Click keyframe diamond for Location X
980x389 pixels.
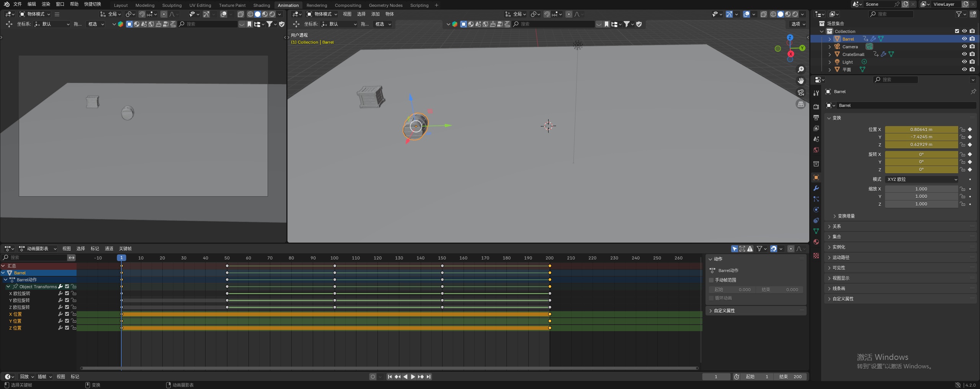970,130
